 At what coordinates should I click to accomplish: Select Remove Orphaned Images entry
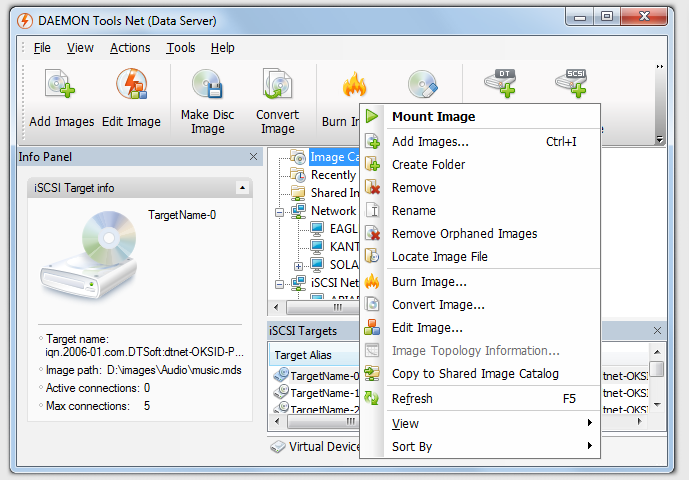pyautogui.click(x=480, y=233)
